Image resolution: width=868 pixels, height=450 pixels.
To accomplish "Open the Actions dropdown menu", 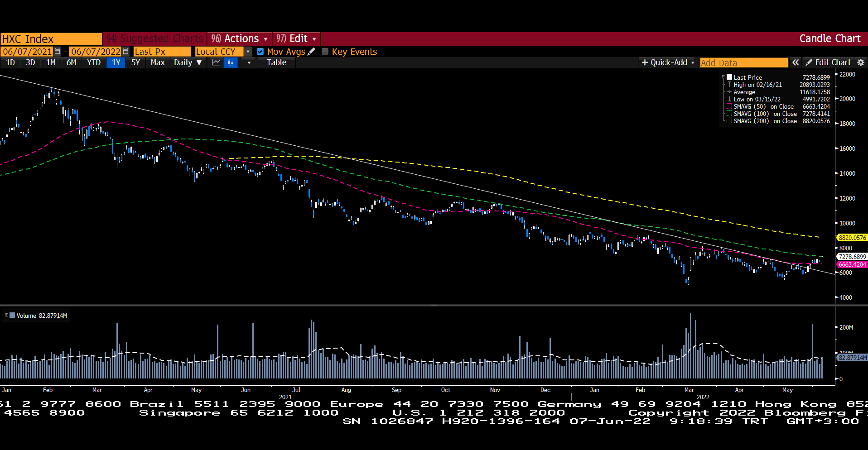I will [x=240, y=38].
